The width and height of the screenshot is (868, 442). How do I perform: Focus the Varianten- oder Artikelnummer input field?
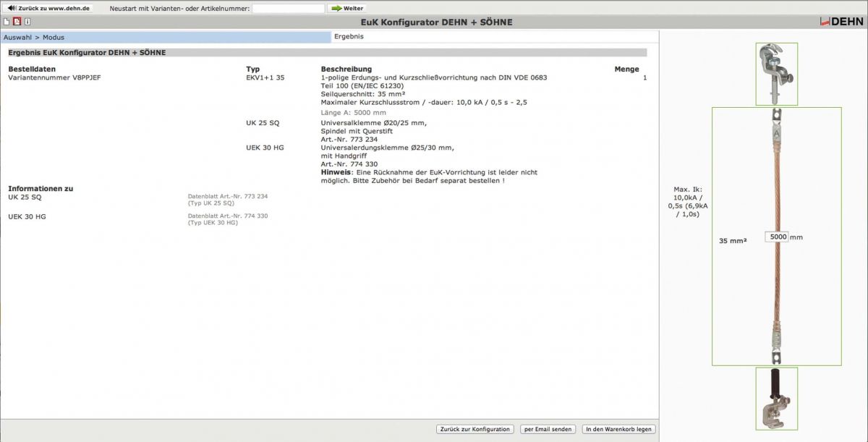288,9
